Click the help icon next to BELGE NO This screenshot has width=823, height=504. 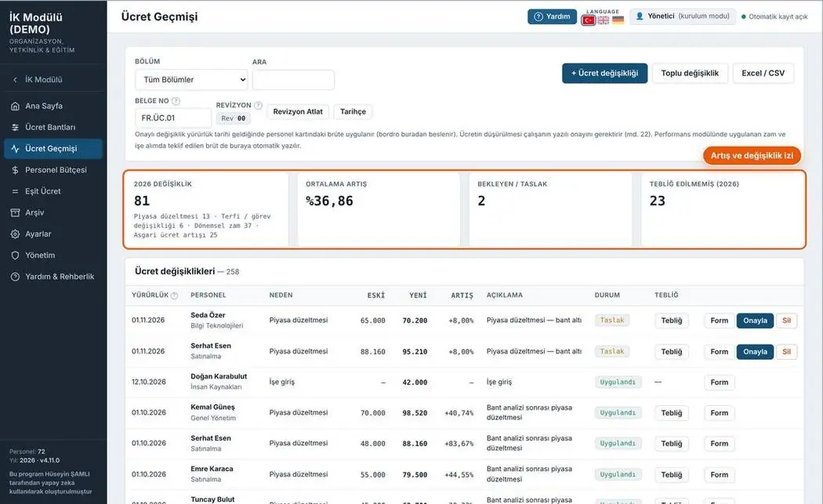[176, 101]
